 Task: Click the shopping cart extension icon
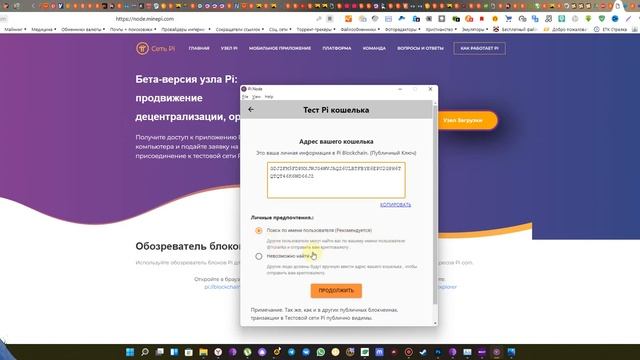tap(508, 19)
